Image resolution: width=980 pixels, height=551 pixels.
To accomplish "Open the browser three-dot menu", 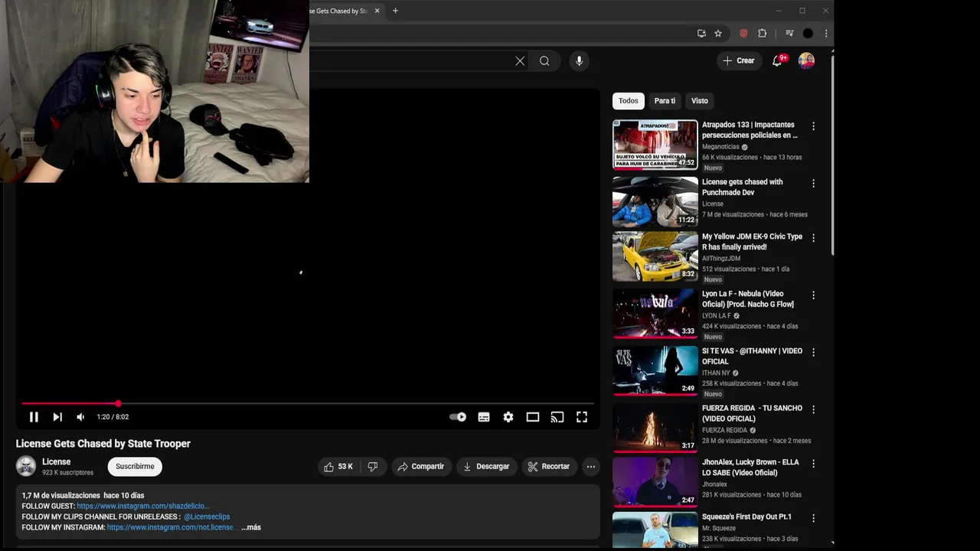I will coord(826,34).
